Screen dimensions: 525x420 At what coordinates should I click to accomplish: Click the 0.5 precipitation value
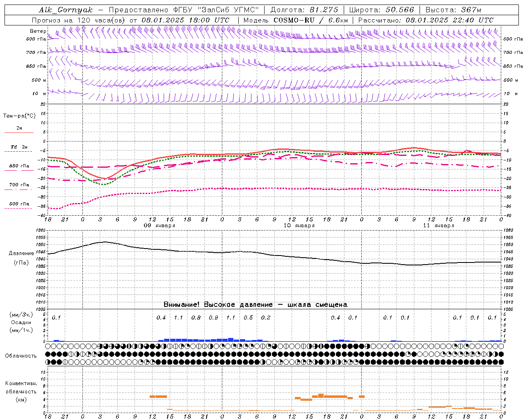tap(248, 318)
